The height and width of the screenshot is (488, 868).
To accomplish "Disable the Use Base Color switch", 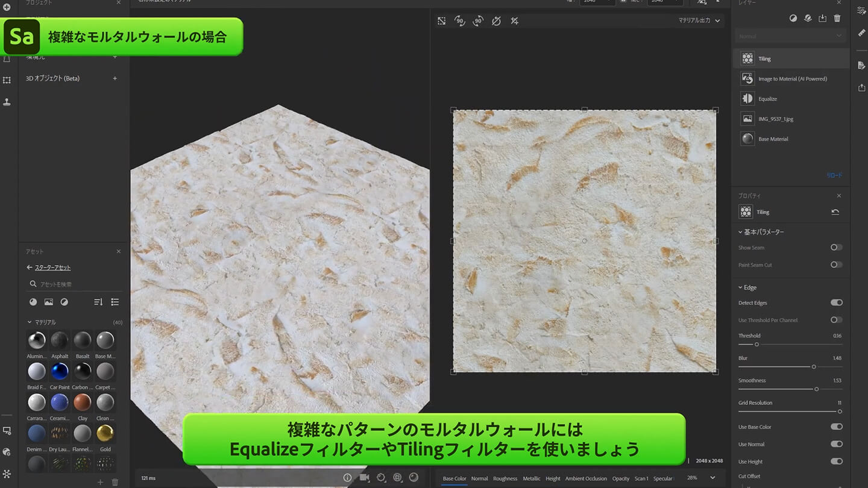I will coord(836,427).
